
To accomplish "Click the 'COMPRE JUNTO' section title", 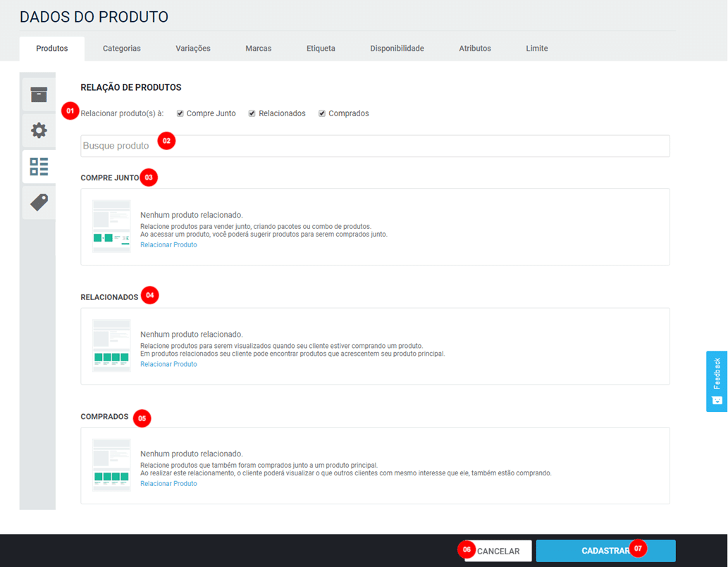I will pyautogui.click(x=109, y=177).
